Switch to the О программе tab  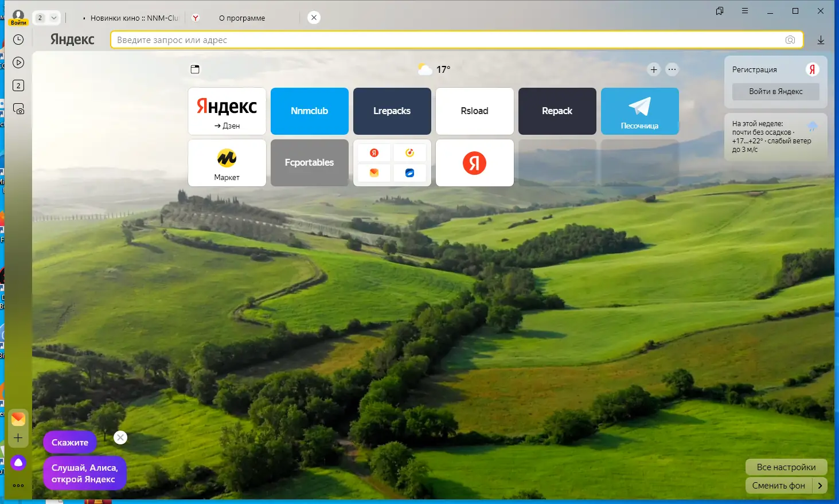click(242, 18)
